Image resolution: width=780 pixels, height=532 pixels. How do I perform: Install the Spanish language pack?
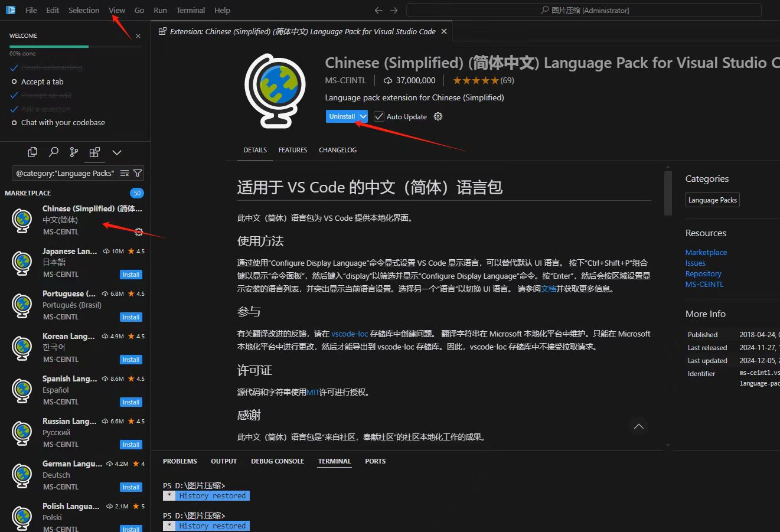pyautogui.click(x=130, y=402)
